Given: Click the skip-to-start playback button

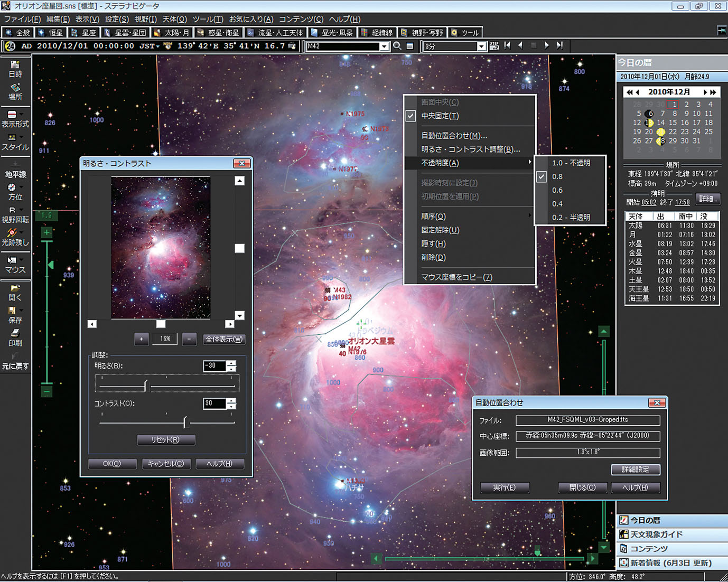Looking at the screenshot, I should 508,45.
